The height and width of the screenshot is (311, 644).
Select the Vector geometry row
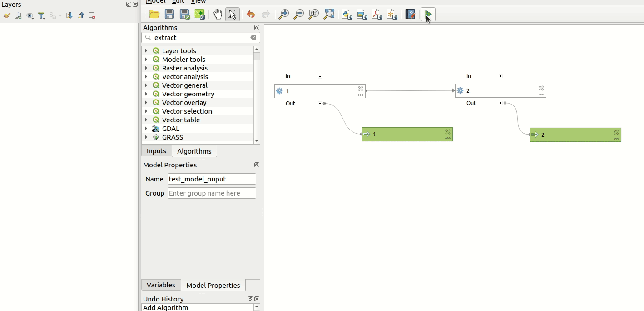(198, 94)
